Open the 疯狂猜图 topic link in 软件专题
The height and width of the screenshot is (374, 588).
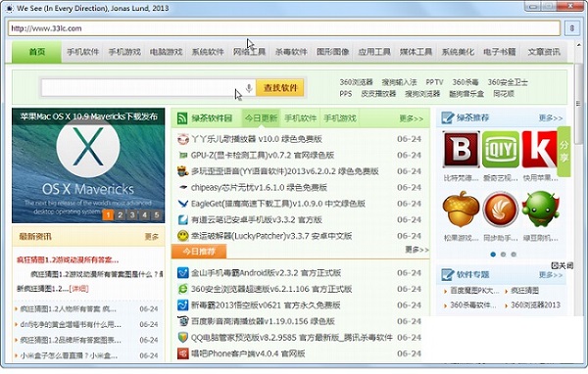coord(524,291)
